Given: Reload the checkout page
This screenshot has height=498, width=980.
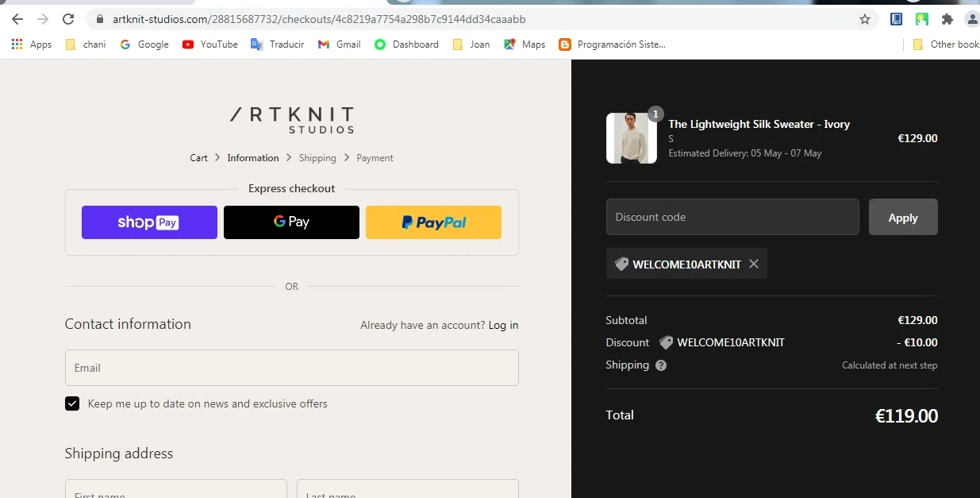Looking at the screenshot, I should click(x=68, y=19).
